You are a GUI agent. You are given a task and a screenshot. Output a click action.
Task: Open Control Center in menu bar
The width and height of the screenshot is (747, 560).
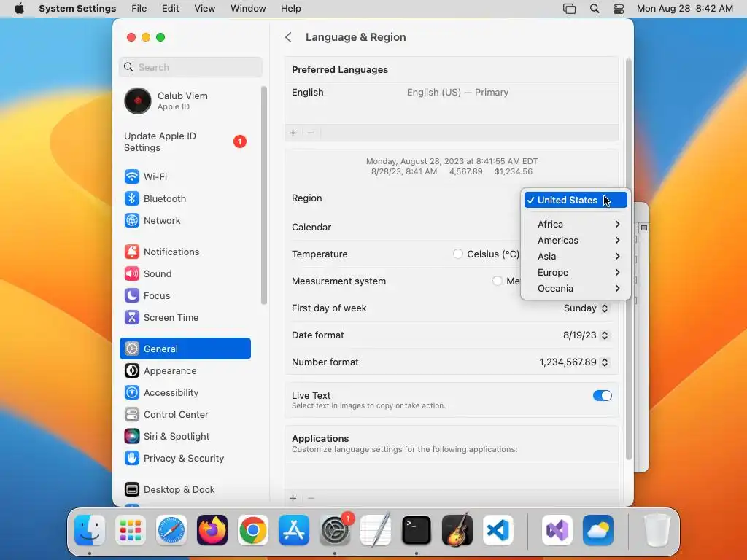(x=619, y=9)
